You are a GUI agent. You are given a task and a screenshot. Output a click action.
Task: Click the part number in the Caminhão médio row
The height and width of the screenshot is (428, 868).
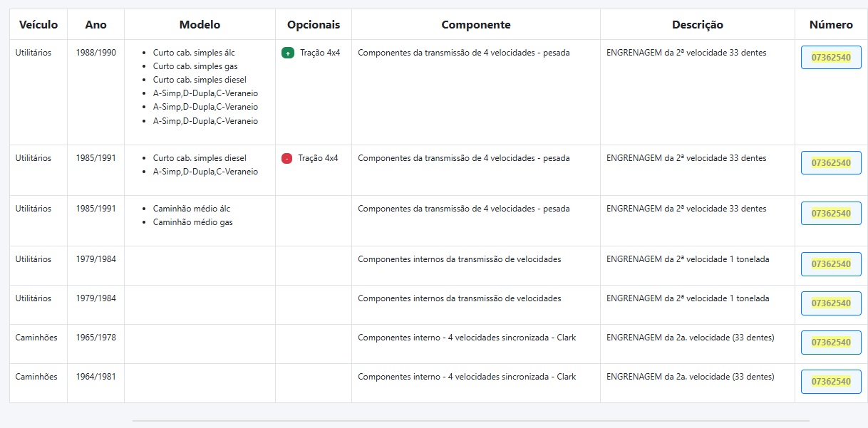pyautogui.click(x=831, y=214)
